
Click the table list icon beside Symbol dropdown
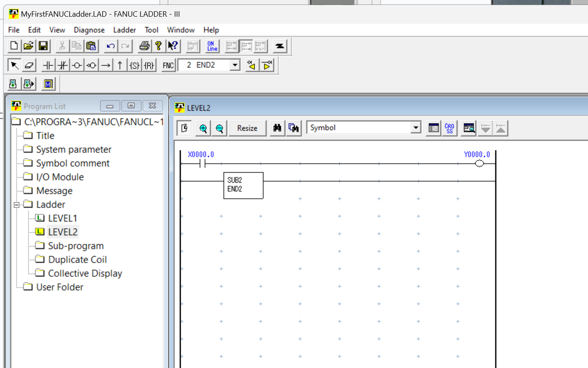pyautogui.click(x=434, y=129)
